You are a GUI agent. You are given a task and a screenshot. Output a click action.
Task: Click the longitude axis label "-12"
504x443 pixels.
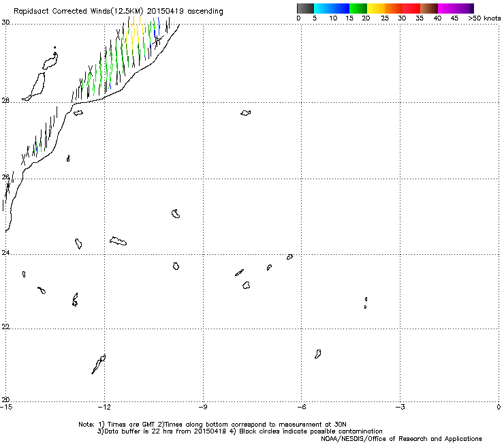click(x=104, y=407)
